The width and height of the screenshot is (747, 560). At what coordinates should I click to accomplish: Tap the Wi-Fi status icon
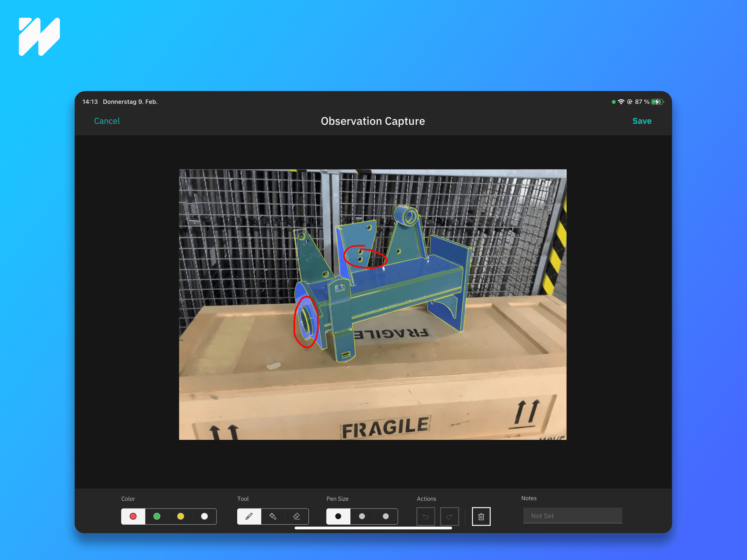(x=621, y=102)
